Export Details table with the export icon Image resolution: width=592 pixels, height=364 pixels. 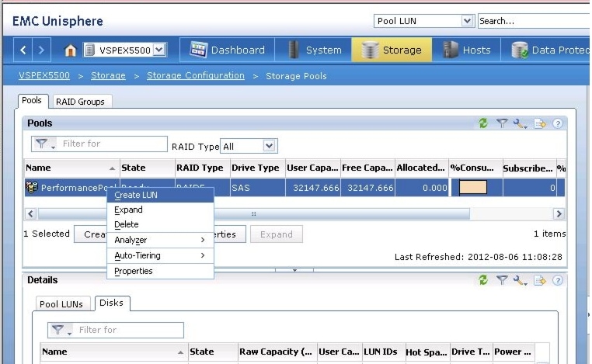click(x=540, y=280)
